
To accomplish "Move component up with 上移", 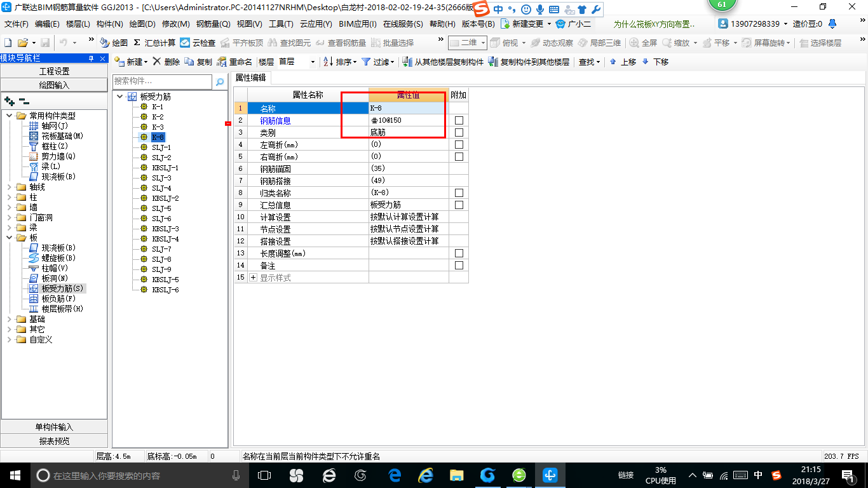I will tap(623, 62).
